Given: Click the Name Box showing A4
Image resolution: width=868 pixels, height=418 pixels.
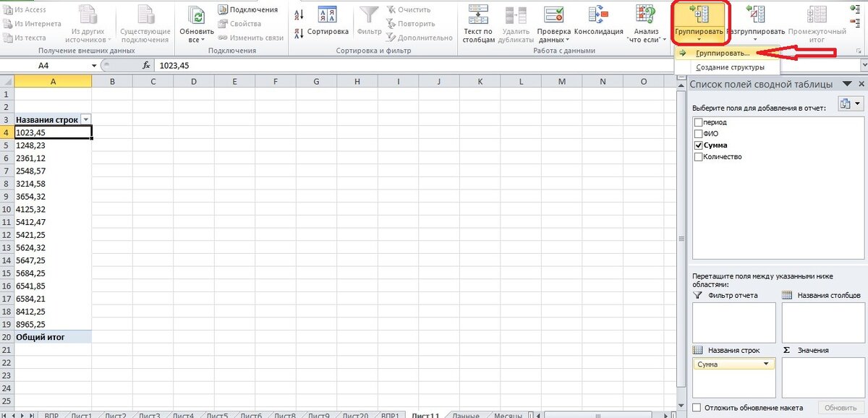Looking at the screenshot, I should point(46,66).
